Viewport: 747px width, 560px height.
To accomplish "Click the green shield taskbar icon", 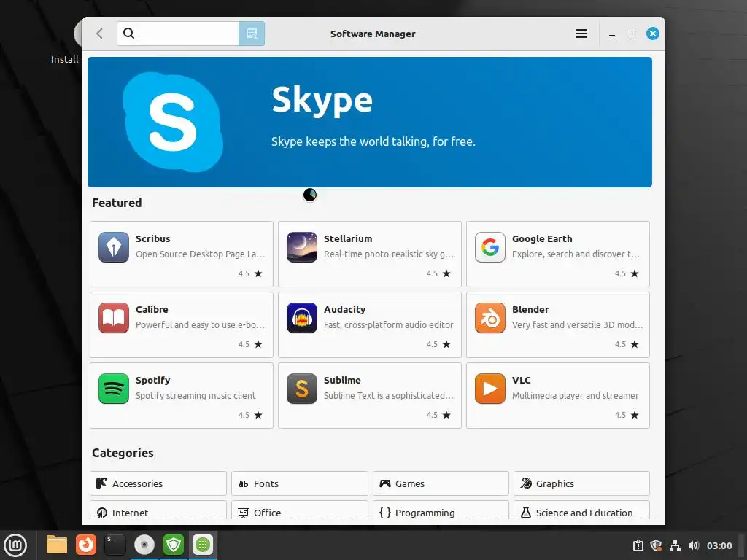I will [174, 545].
